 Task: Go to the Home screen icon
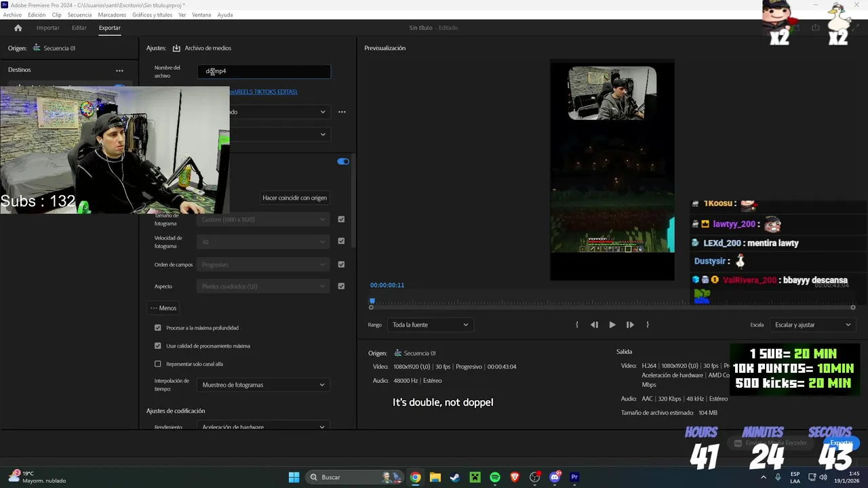point(18,28)
